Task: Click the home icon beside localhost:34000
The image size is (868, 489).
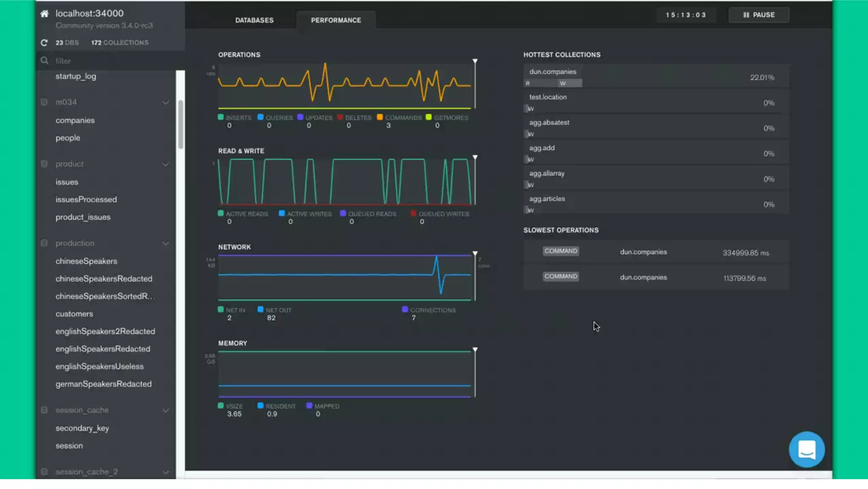Action: coord(44,14)
